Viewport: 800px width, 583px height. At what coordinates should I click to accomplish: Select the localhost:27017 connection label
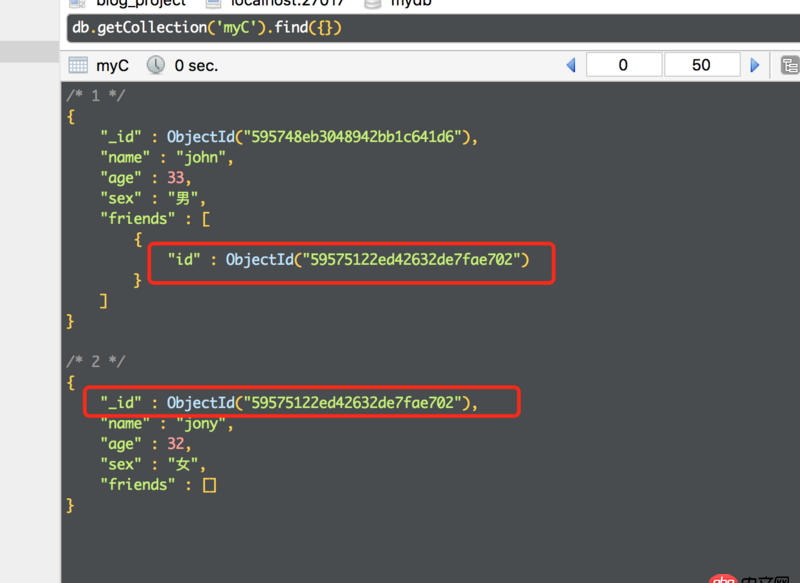[287, 3]
